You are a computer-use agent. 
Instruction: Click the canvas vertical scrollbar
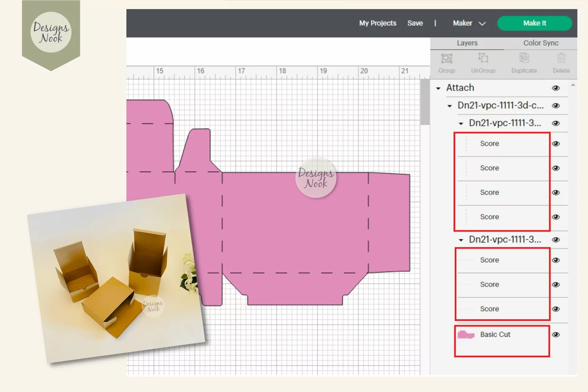(x=425, y=103)
